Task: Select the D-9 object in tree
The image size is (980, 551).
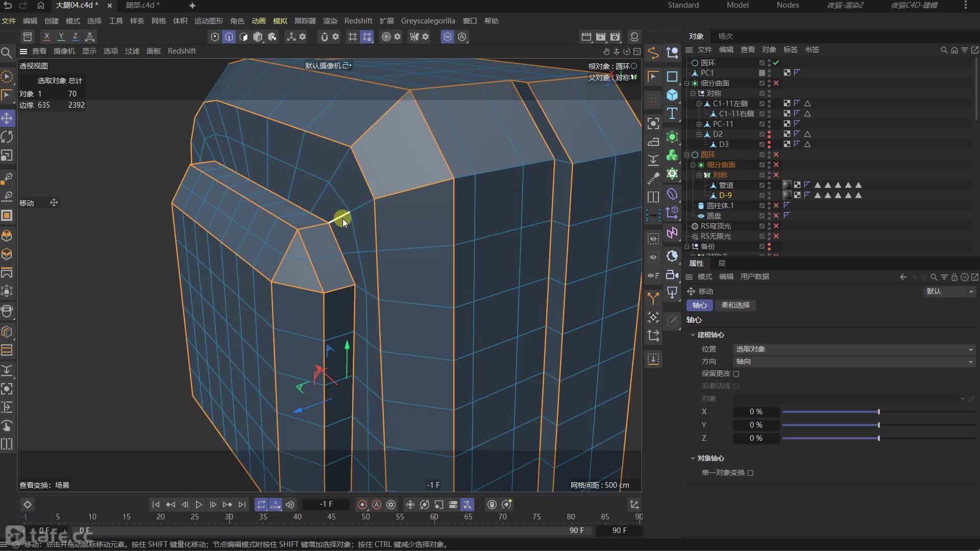Action: pos(725,195)
